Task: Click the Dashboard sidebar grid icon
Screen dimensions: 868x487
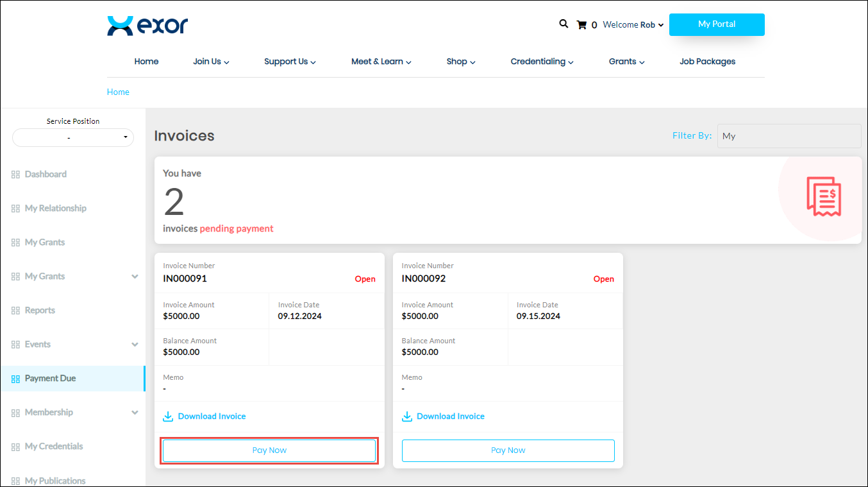Action: pos(15,175)
